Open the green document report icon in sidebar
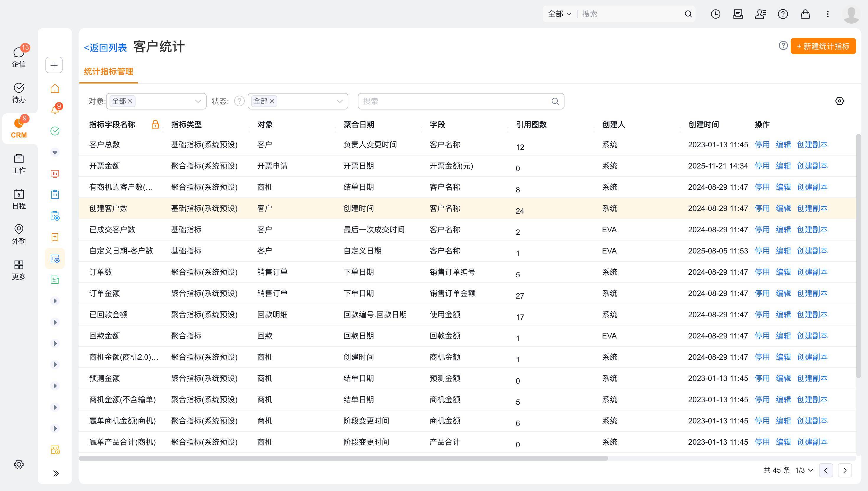The width and height of the screenshot is (868, 491). (55, 279)
